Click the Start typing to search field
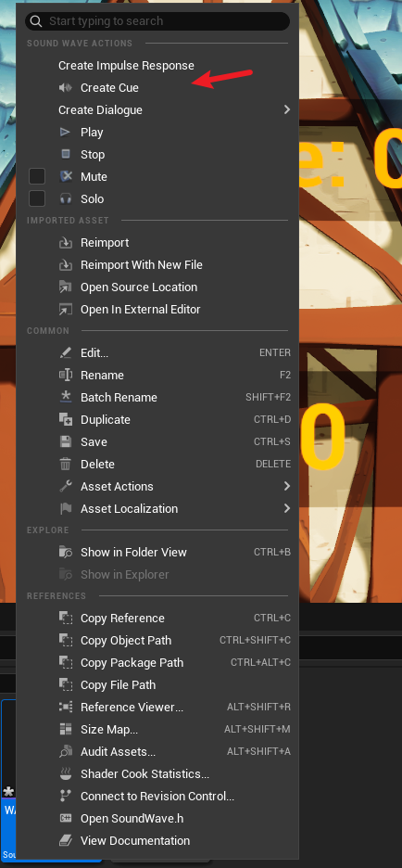This screenshot has height=868, width=402. point(157,21)
